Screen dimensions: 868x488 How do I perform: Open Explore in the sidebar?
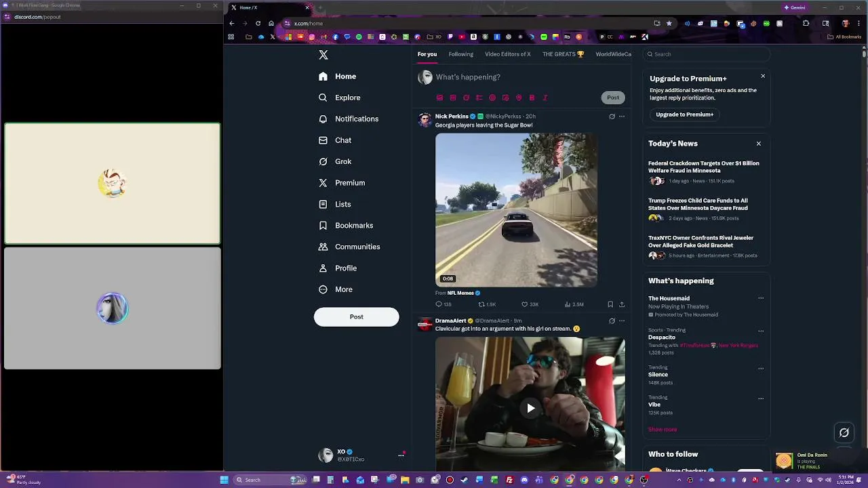click(x=340, y=98)
